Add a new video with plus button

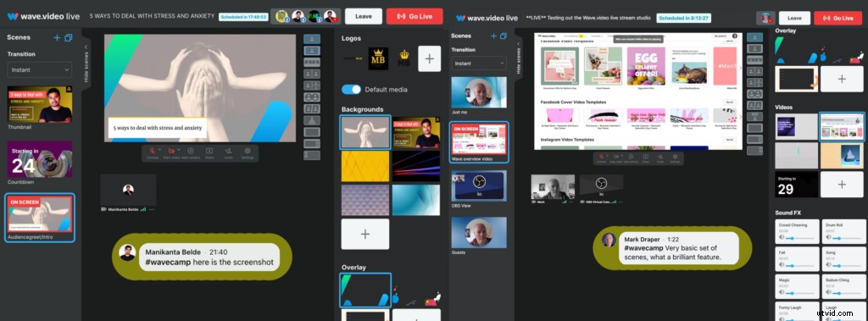pos(842,185)
